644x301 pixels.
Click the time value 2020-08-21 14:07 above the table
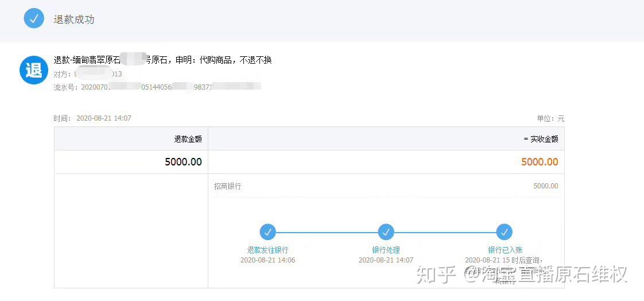pyautogui.click(x=104, y=118)
